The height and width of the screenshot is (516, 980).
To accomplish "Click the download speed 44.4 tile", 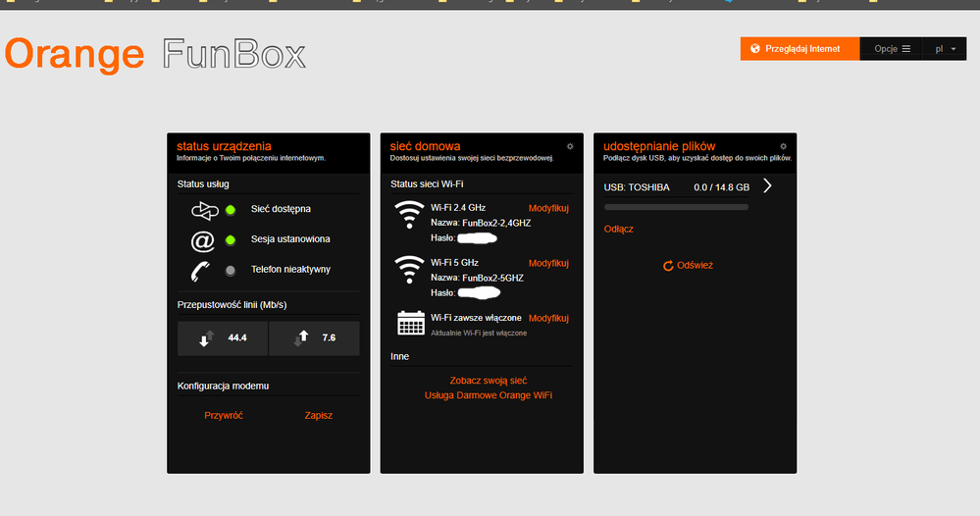I will point(222,337).
